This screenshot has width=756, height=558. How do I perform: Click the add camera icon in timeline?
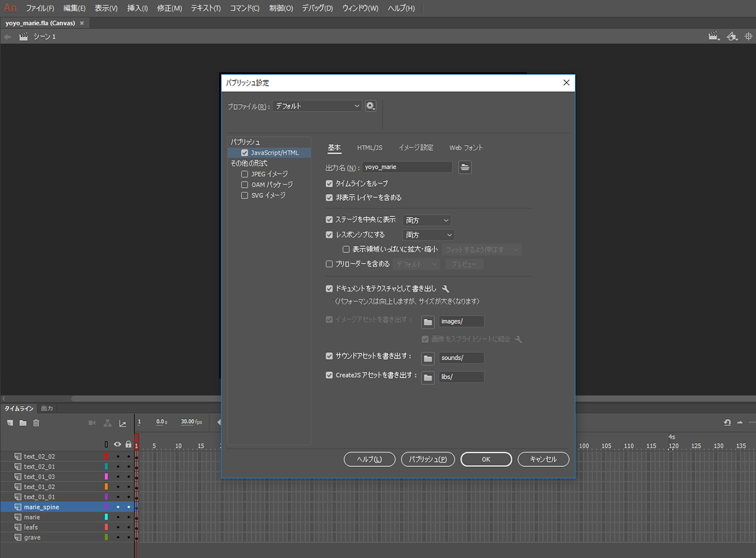92,423
